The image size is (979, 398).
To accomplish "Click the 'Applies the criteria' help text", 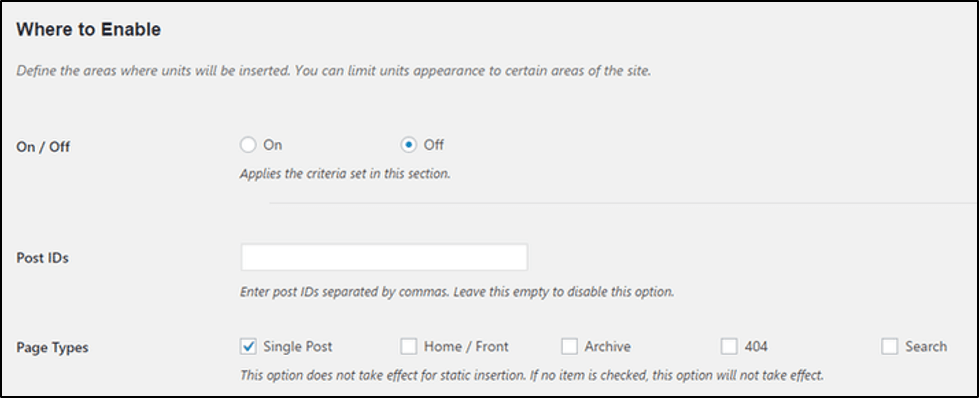I will pos(345,174).
